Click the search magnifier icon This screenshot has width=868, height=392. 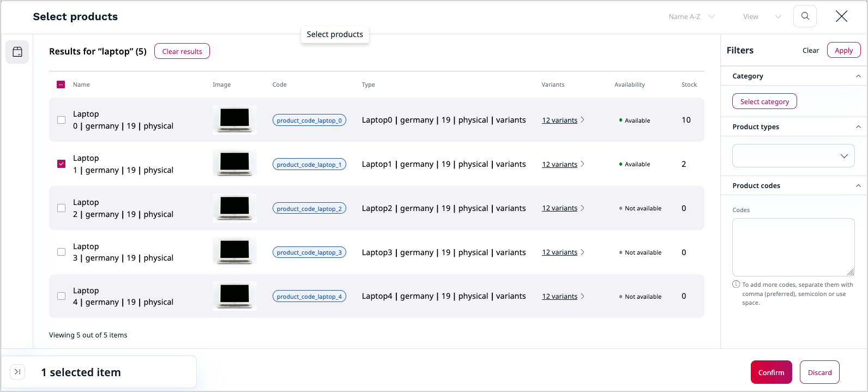point(805,16)
